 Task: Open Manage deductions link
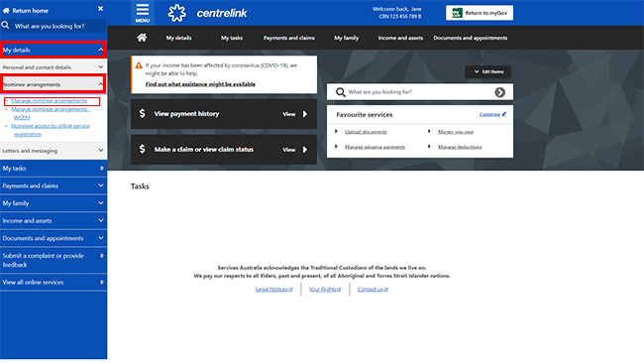(x=460, y=147)
